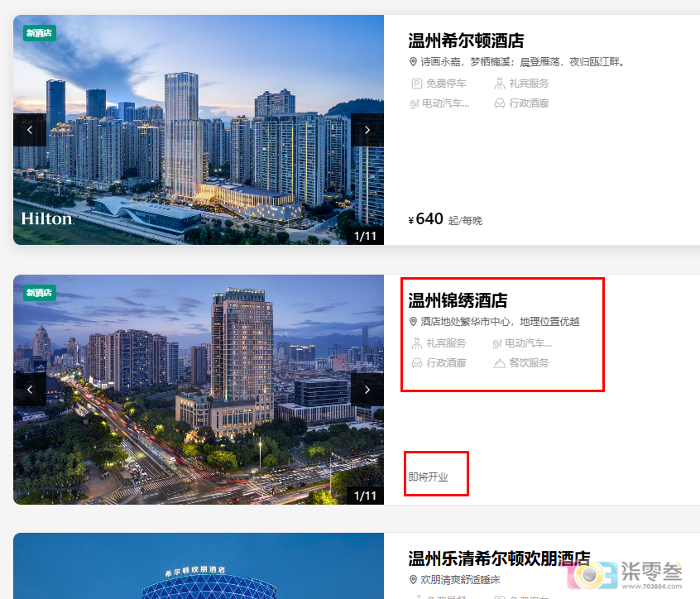The width and height of the screenshot is (700, 599).
Task: Click 新酒店 badge on 温州锦绣酒店 photo
Action: tap(39, 293)
